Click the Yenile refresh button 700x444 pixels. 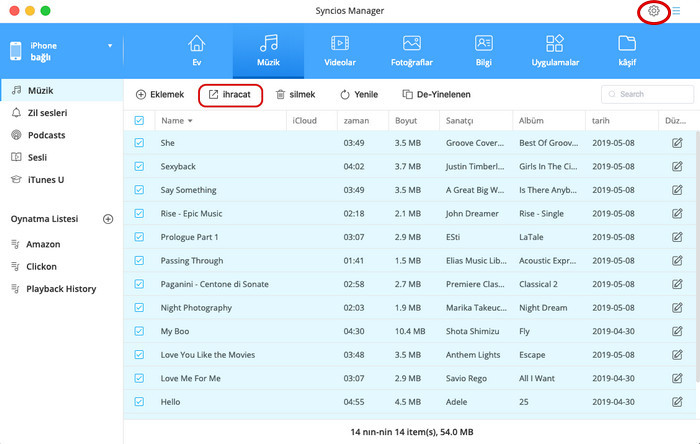tap(359, 95)
